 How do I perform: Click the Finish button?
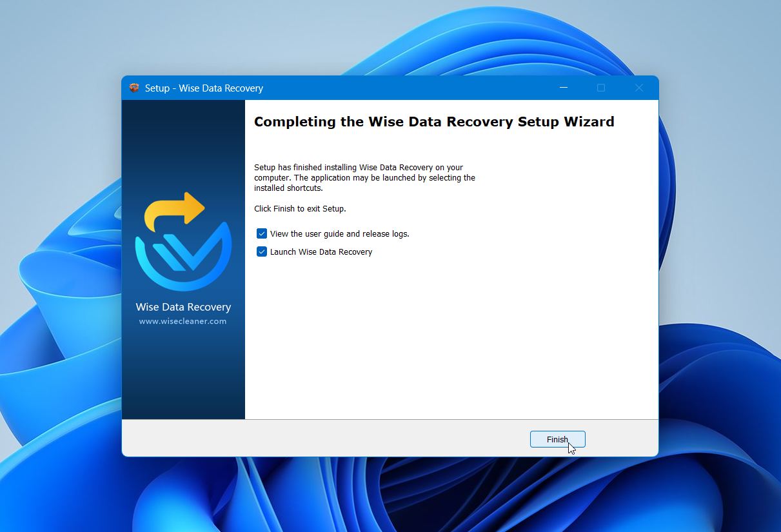click(x=557, y=439)
